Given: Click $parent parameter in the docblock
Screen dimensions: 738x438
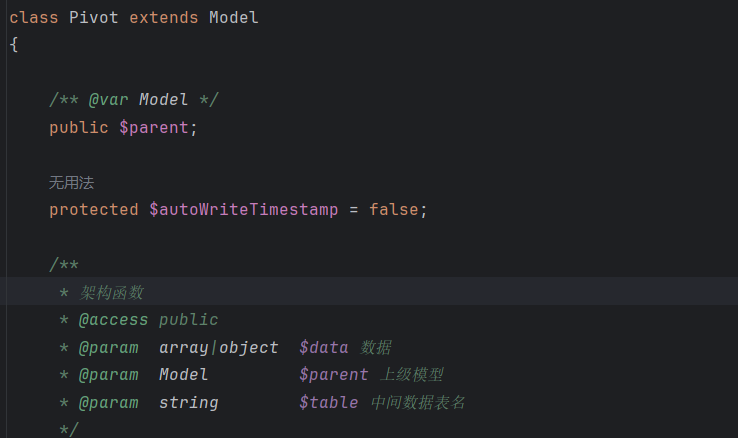Looking at the screenshot, I should point(334,375).
